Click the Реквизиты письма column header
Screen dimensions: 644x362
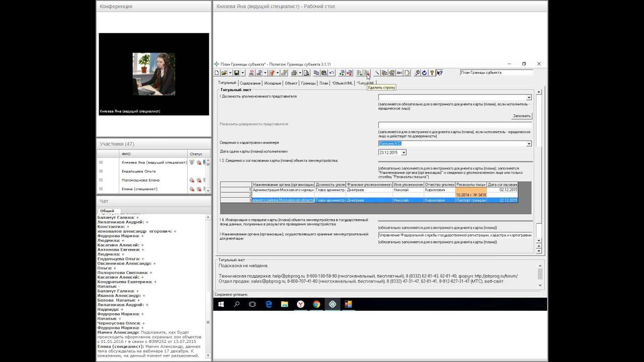(x=471, y=185)
